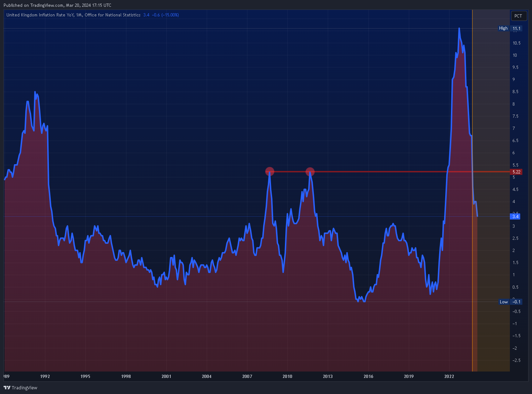Viewport: 532px width, 394px height.
Task: Click the red circle marker at 2011 peak
Action: pyautogui.click(x=310, y=172)
